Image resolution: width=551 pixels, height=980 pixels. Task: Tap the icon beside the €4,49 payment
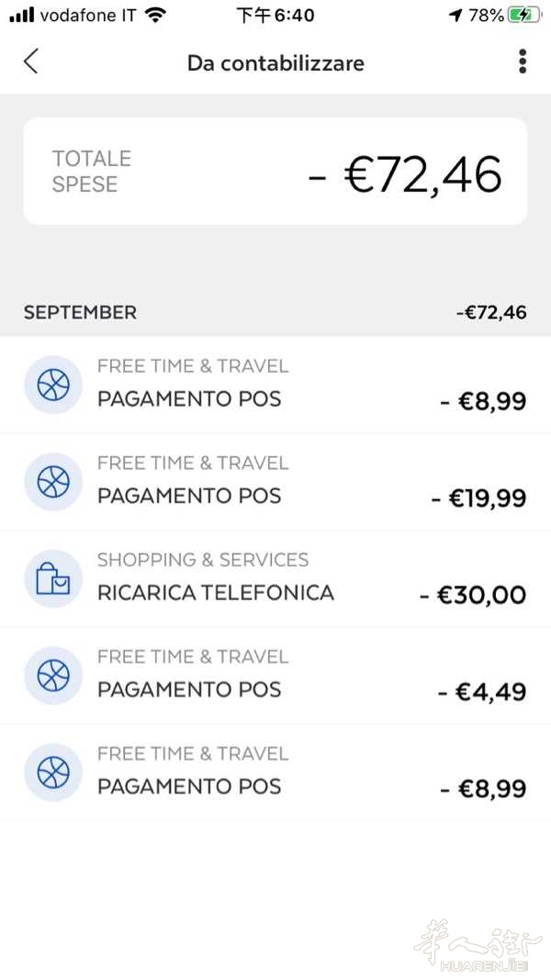pos(53,675)
